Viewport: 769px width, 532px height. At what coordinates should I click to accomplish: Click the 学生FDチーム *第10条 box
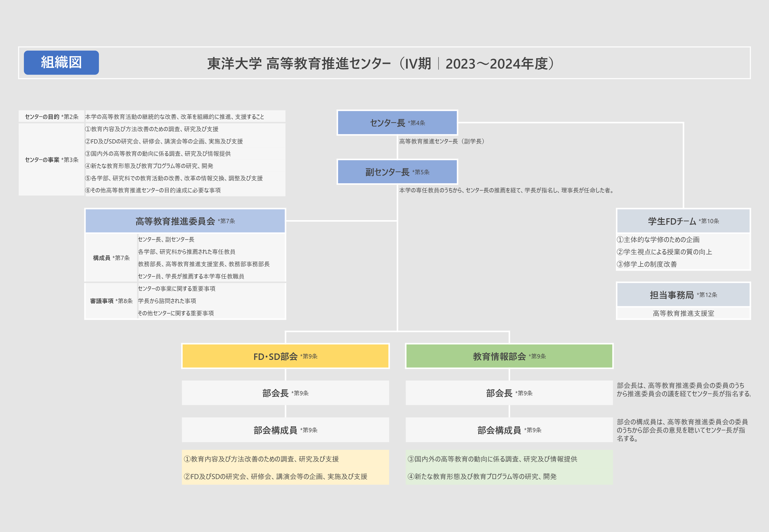(x=683, y=221)
